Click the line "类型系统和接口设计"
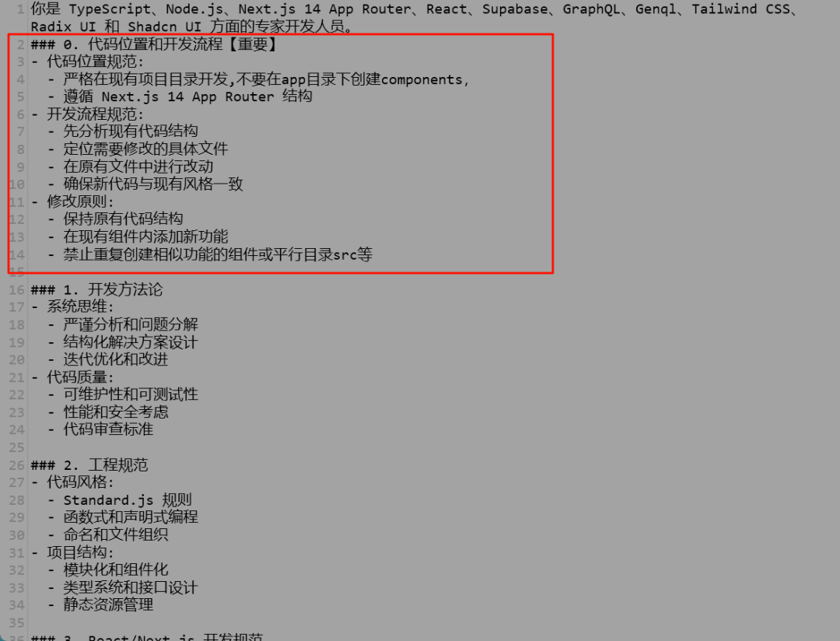 point(131,588)
